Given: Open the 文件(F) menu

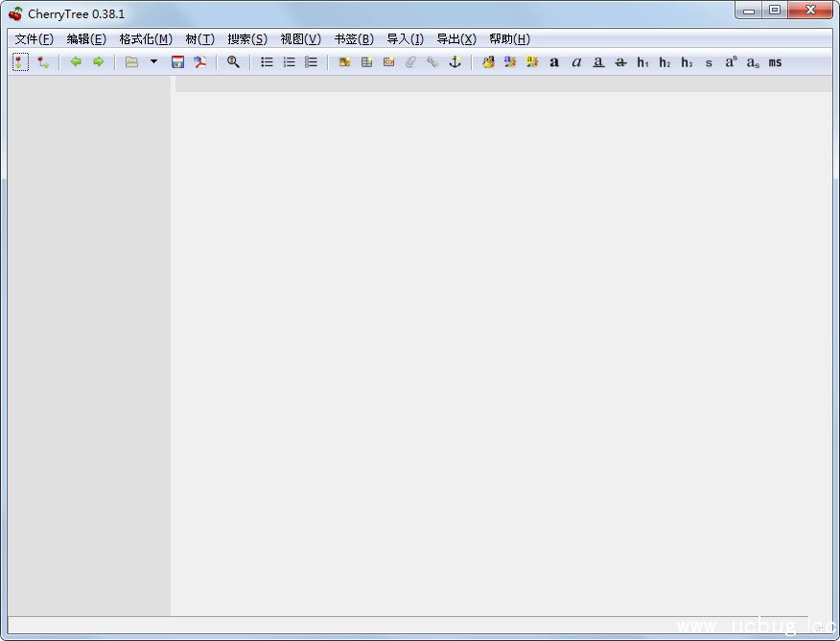Looking at the screenshot, I should 35,39.
